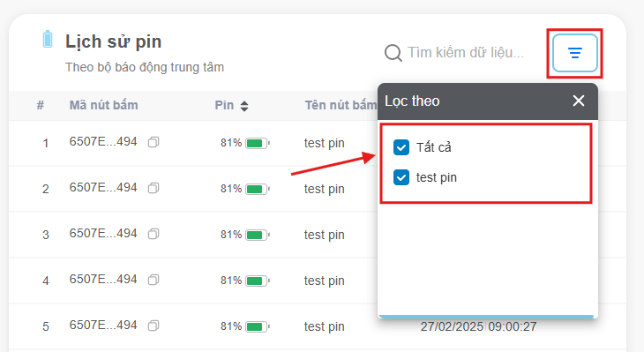Copy button code in row 2

(154, 188)
